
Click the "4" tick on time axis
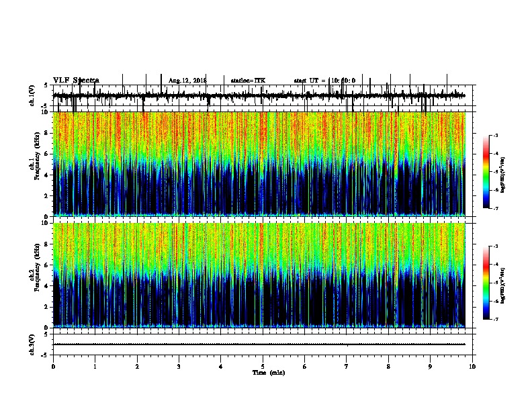221,367
